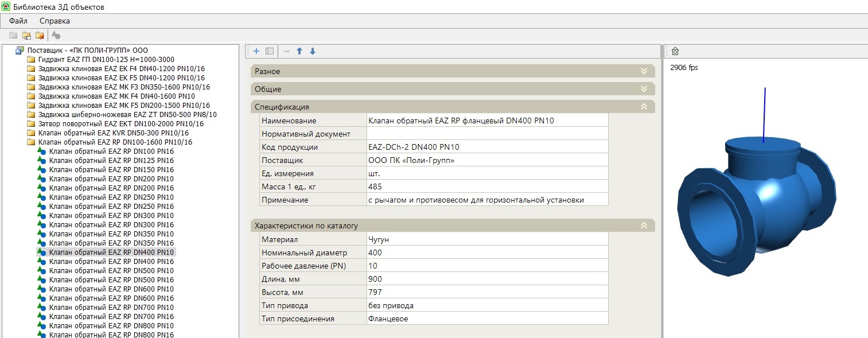Select Клапан обратный EAZ RP DN100 PN16

[x=111, y=151]
